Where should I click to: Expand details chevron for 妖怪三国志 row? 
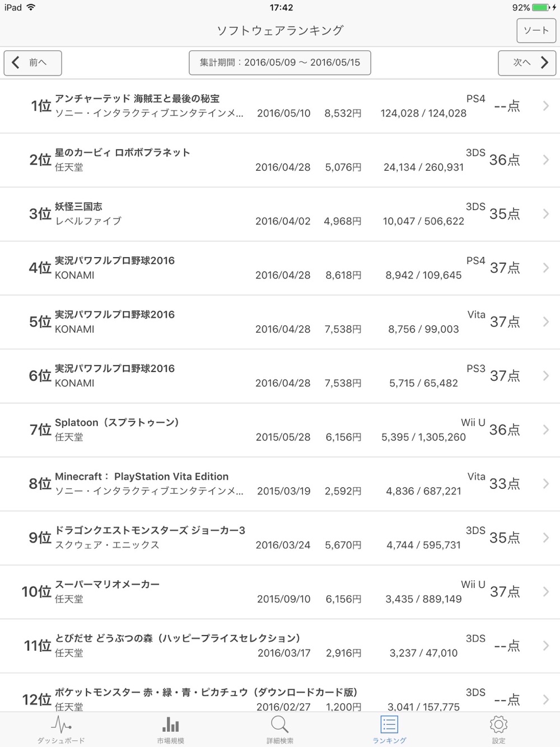(546, 214)
